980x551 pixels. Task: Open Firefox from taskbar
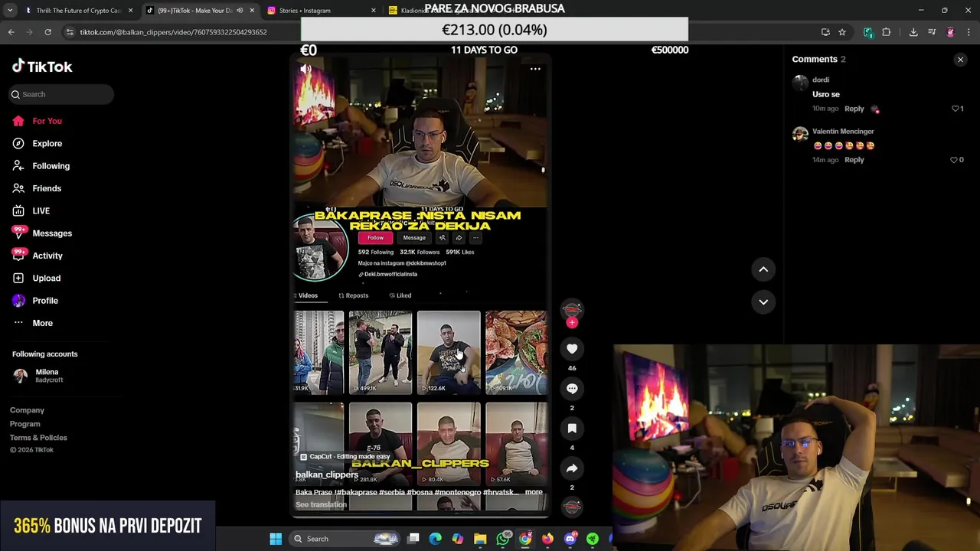tap(547, 539)
